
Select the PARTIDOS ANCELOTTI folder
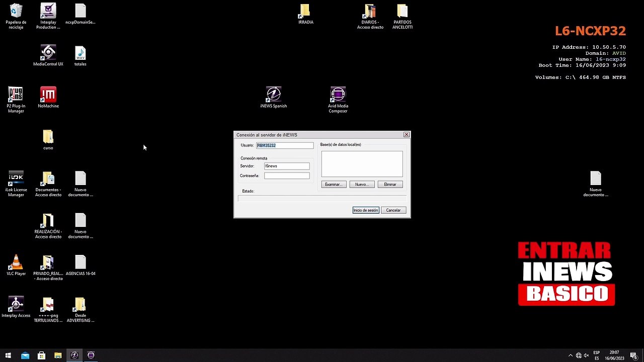pyautogui.click(x=403, y=16)
